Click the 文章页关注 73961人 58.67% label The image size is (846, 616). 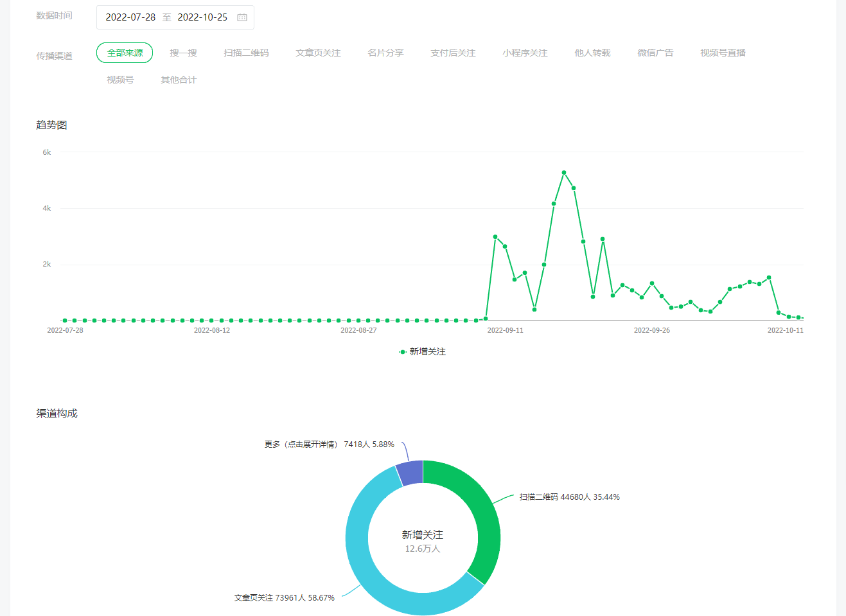coord(285,597)
